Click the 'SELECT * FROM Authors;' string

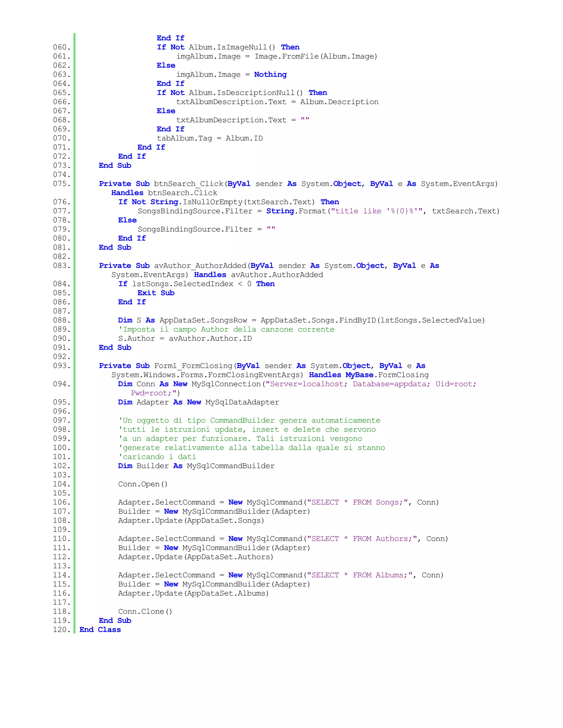click(362, 539)
